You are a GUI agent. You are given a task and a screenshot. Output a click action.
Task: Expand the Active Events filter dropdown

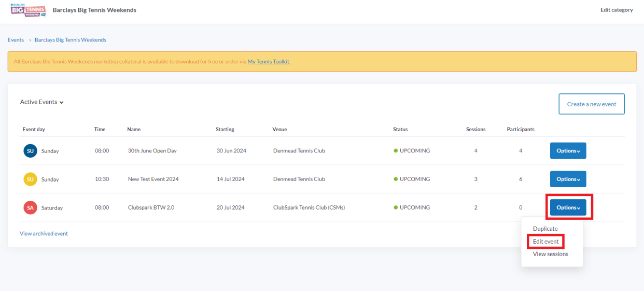click(x=42, y=102)
